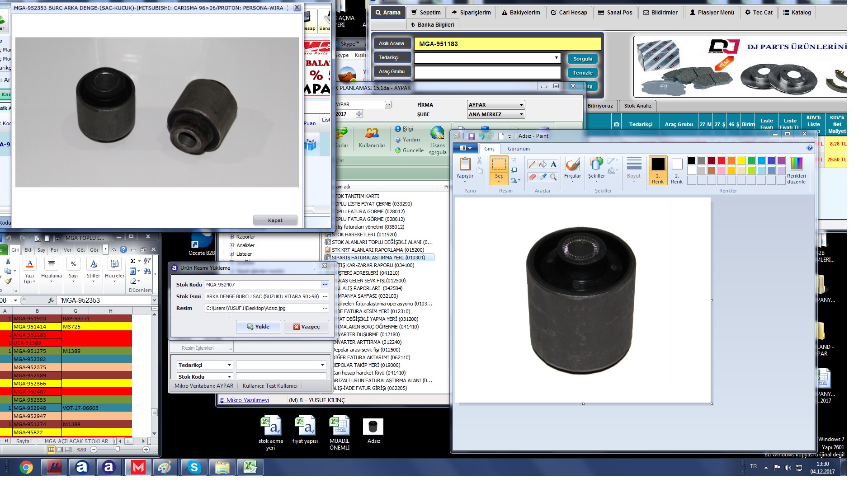Viewport: 868px width, 488px height.
Task: Click the Save icon in Paint title bar
Action: [x=471, y=136]
